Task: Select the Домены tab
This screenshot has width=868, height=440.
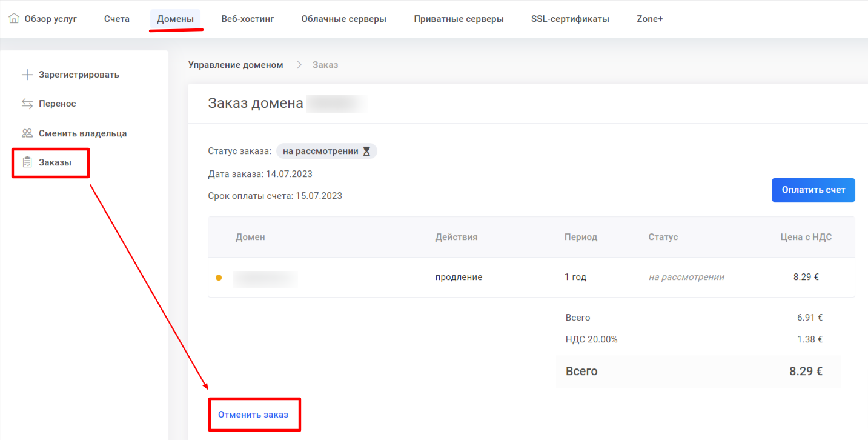Action: (175, 19)
